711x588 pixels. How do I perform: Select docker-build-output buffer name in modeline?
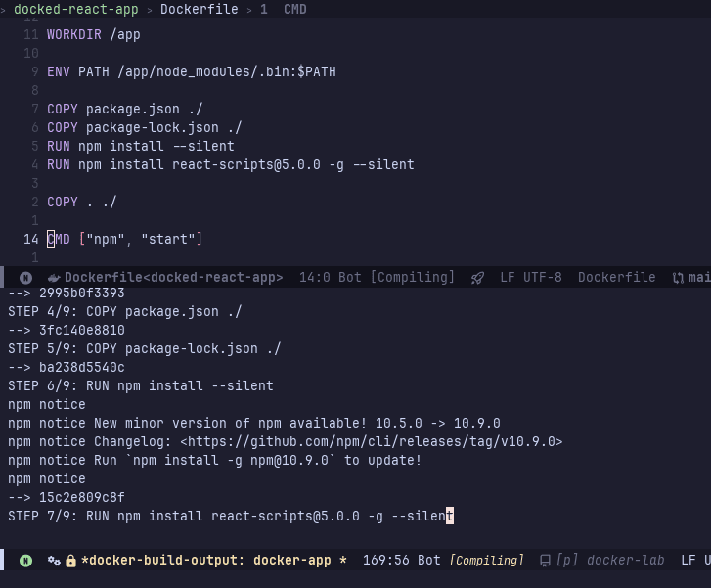[x=213, y=561]
